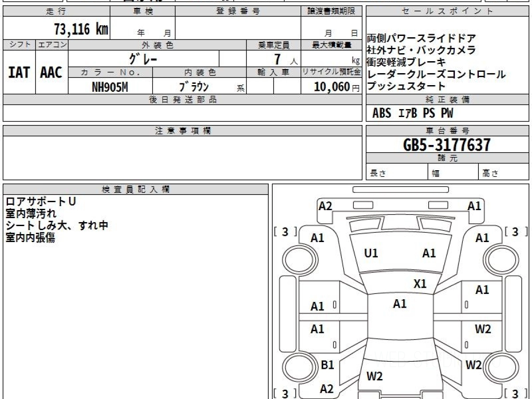The width and height of the screenshot is (532, 399).
Task: Select the 走行 column header
Action: [56, 12]
